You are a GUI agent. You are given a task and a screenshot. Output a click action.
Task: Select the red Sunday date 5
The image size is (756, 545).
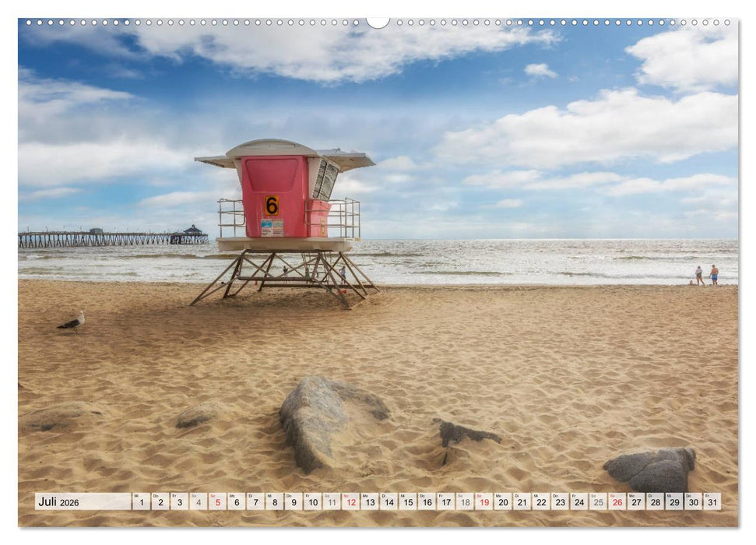pyautogui.click(x=218, y=503)
